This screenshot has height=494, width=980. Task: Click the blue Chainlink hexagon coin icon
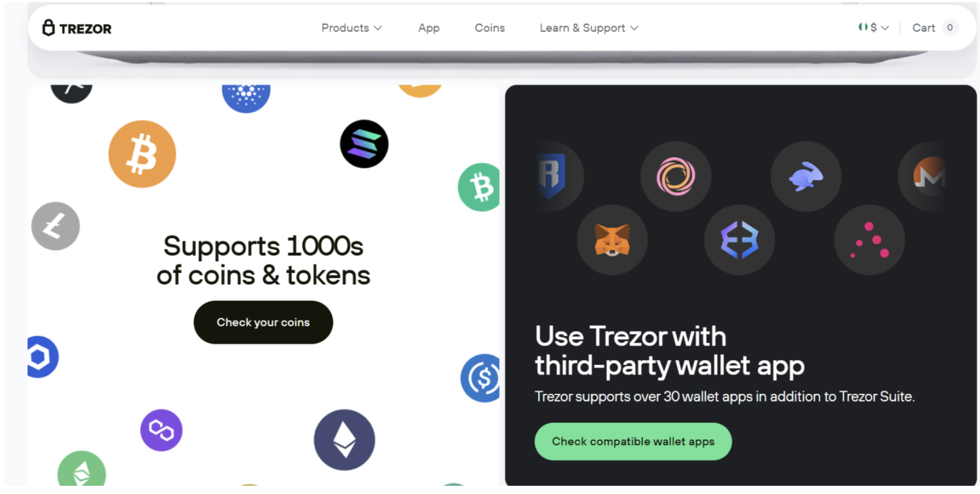pos(42,357)
